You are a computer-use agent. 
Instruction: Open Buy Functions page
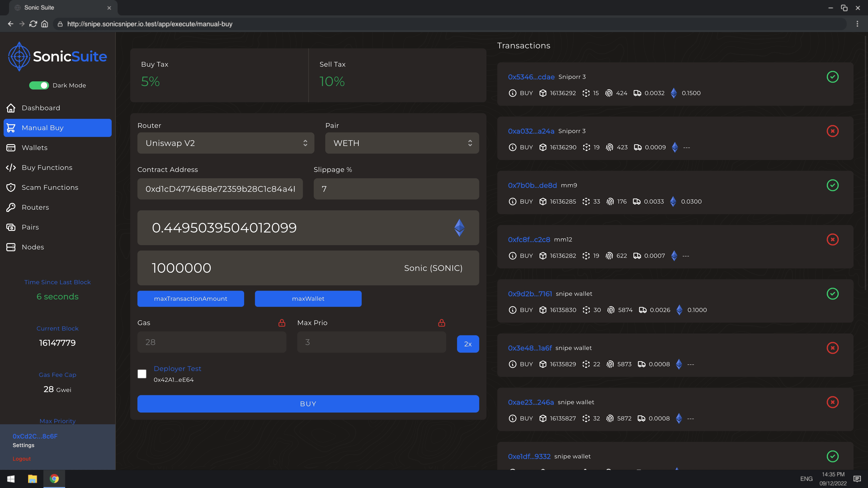click(57, 167)
